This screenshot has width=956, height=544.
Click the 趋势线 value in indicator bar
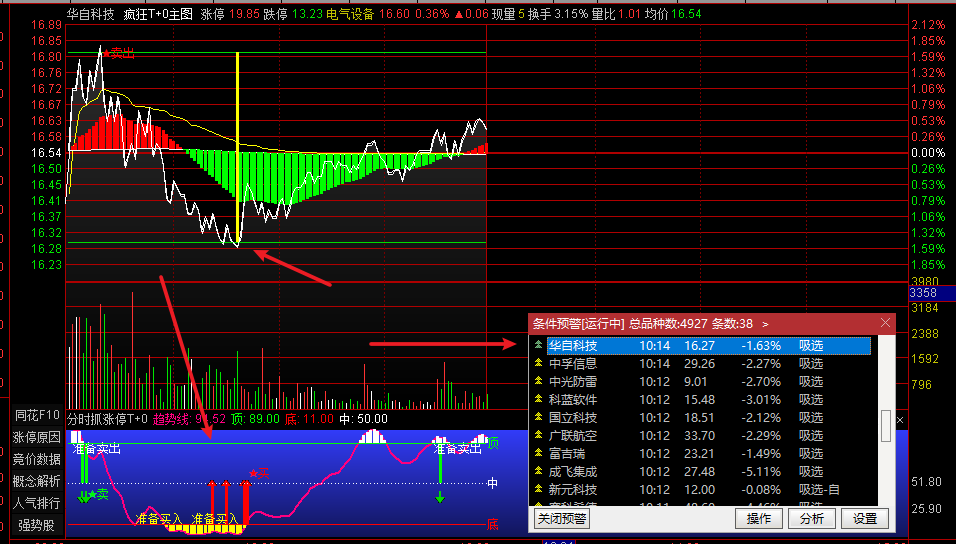(189, 419)
